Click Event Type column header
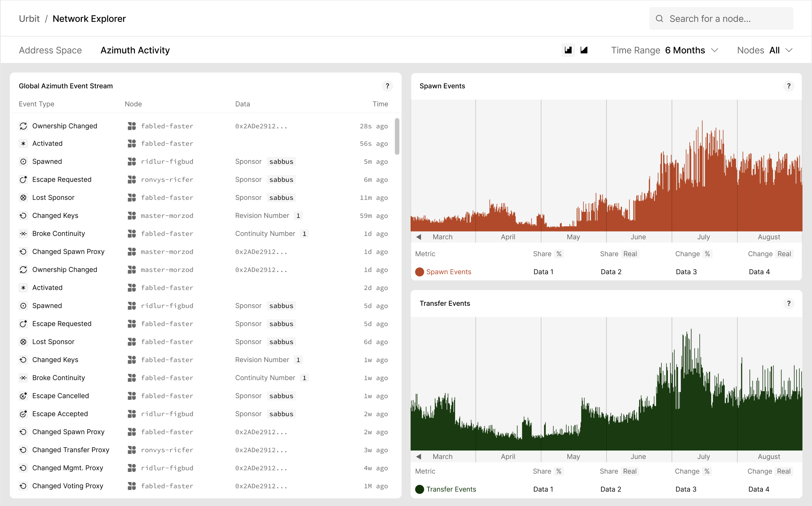 coord(37,104)
